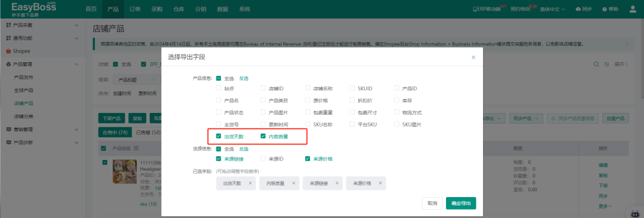Uncheck the 内容质量 checkbox
This screenshot has width=644, height=218.
point(264,136)
